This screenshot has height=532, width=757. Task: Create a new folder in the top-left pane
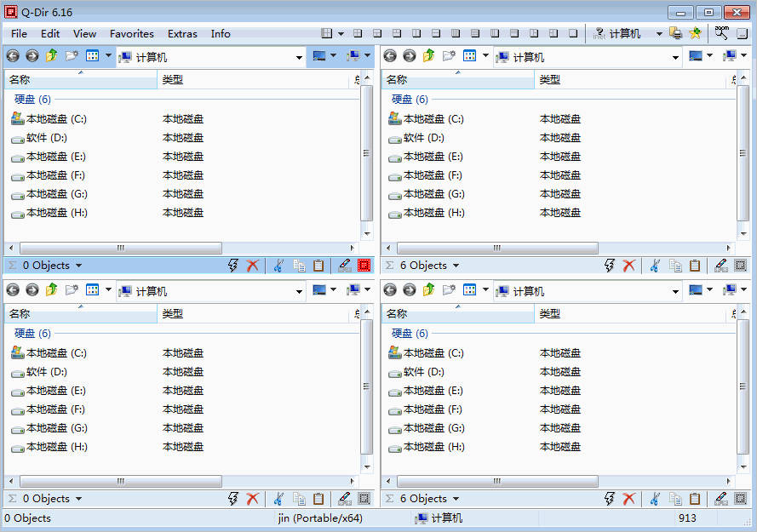[72, 56]
